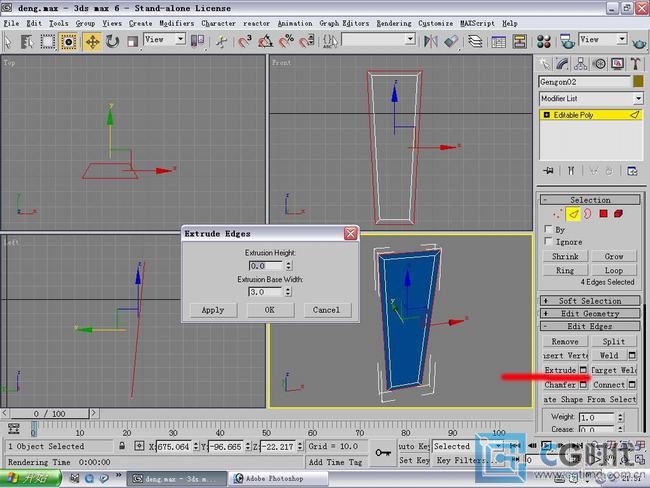Open Select by Name tool
This screenshot has height=488, width=650.
pos(27,42)
